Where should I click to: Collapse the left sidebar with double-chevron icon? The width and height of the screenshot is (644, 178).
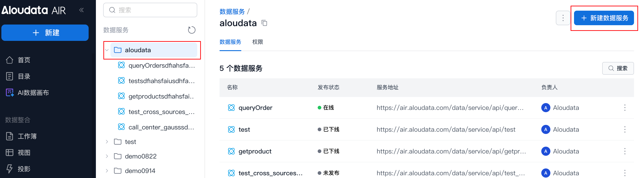point(81,10)
